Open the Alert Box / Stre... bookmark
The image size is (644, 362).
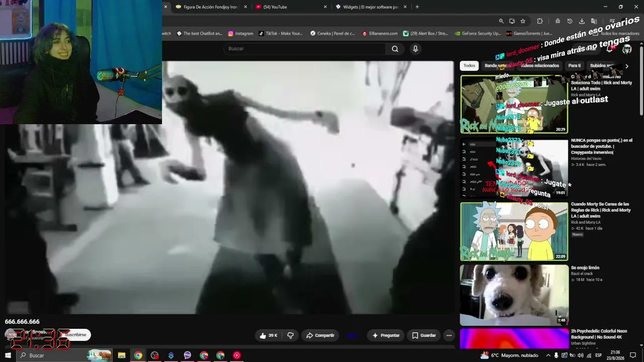426,34
